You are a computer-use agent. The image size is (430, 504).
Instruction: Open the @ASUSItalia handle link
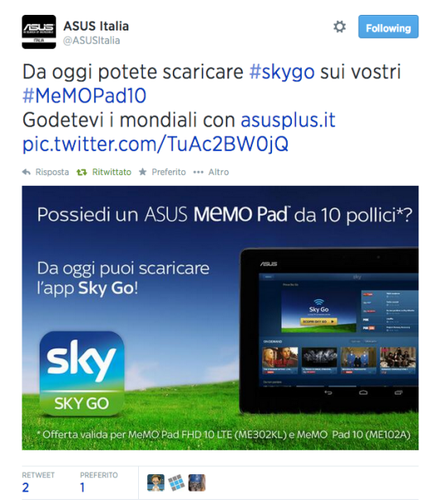(x=92, y=40)
